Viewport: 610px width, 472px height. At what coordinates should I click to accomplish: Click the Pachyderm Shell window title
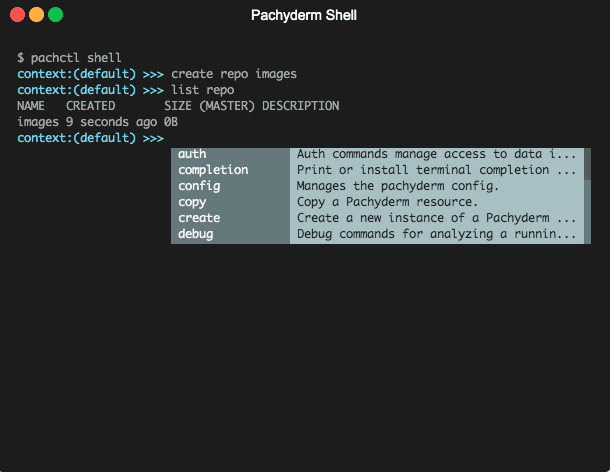pos(304,15)
